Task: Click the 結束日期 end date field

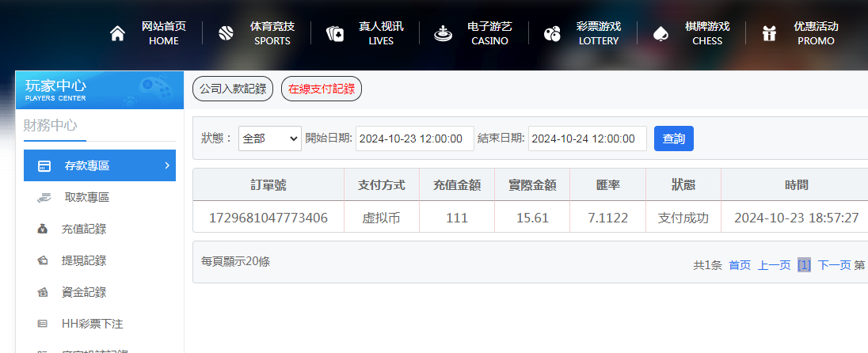Action: pos(587,139)
